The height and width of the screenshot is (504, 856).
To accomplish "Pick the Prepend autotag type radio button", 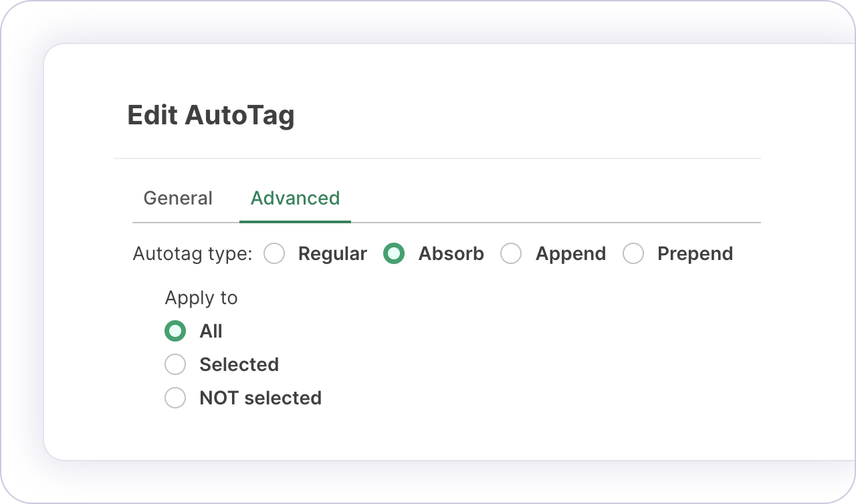I will (633, 254).
